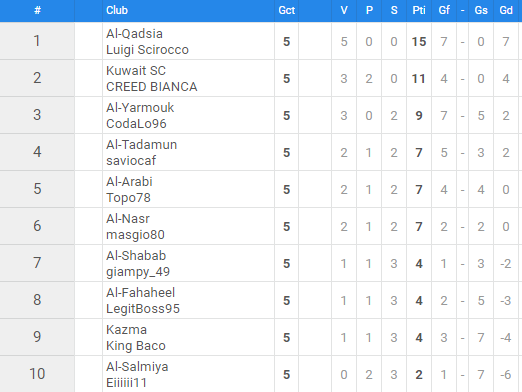Click the Topo78 user name

128,198
